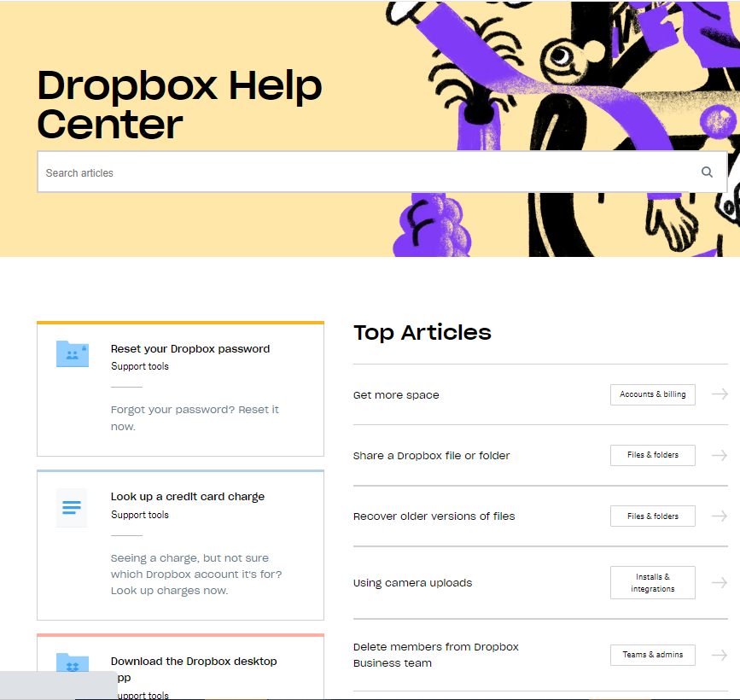
Task: Open Reset your Dropbox password link
Action: 190,349
